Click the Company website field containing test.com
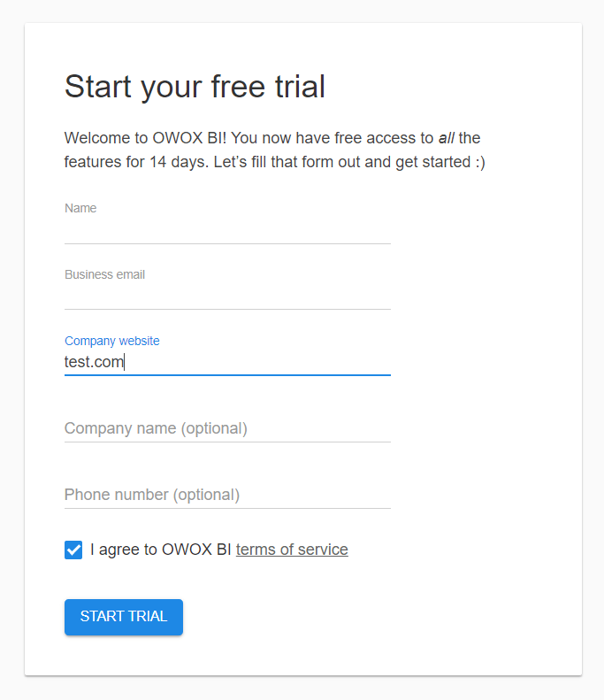Image resolution: width=604 pixels, height=700 pixels. [227, 362]
